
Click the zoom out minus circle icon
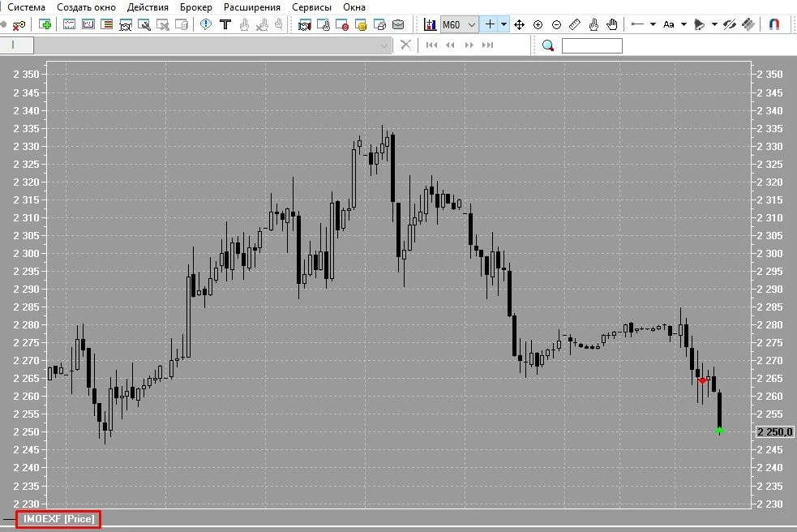click(556, 24)
